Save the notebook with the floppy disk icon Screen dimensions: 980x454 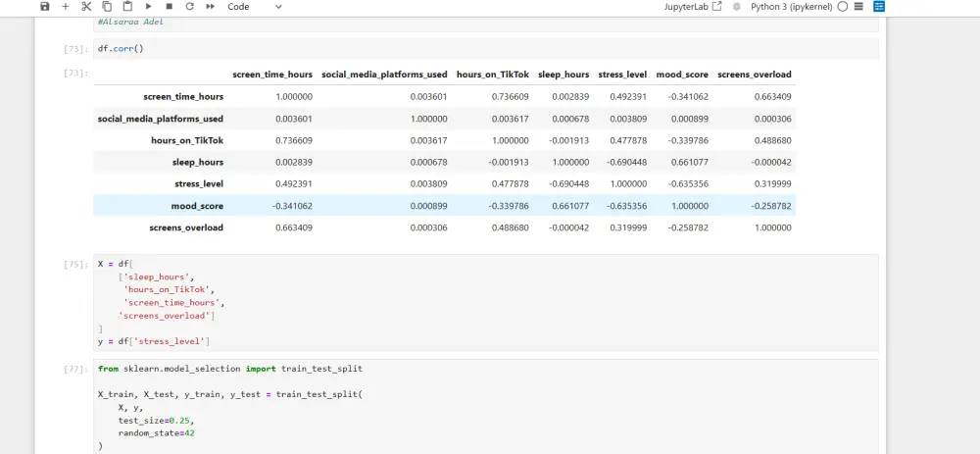tap(44, 6)
